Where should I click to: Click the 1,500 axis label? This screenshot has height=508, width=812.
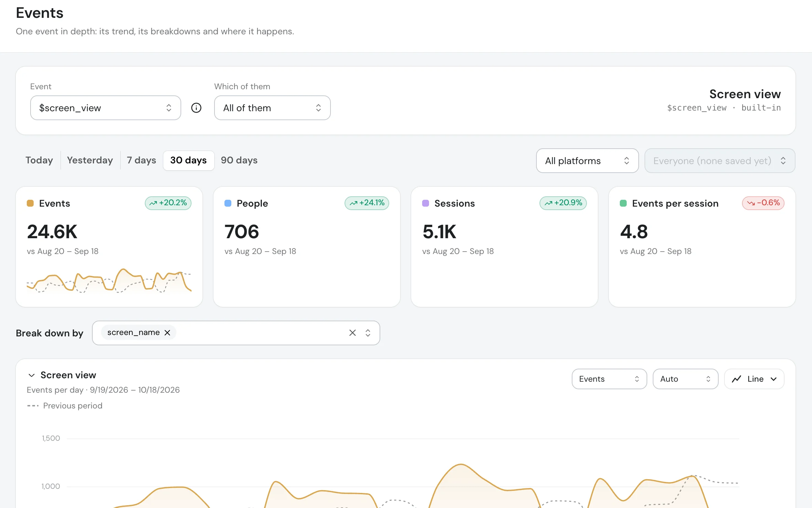[51, 438]
